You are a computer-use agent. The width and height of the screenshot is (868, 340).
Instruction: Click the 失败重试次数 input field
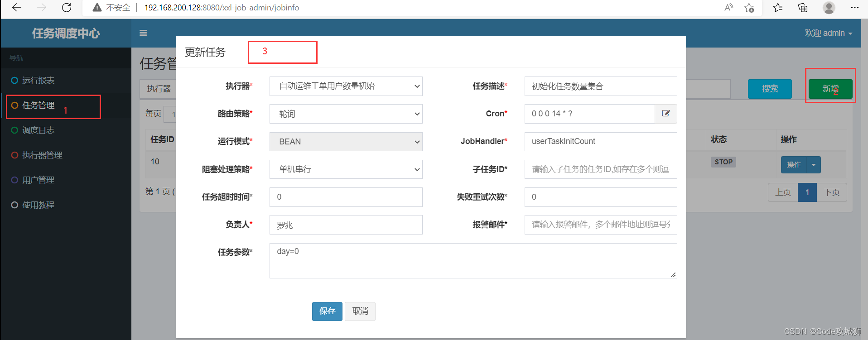601,197
